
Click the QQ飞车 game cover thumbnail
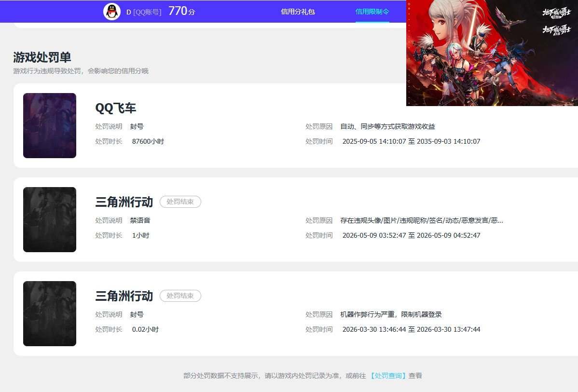pyautogui.click(x=50, y=126)
